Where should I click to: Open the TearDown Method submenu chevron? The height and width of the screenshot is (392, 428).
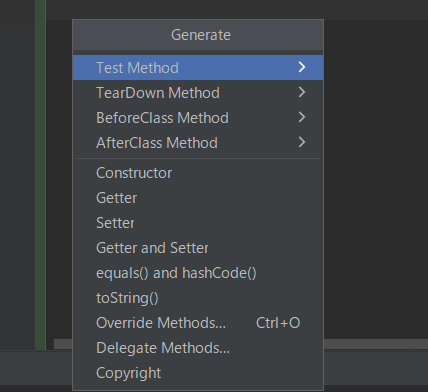[x=302, y=92]
